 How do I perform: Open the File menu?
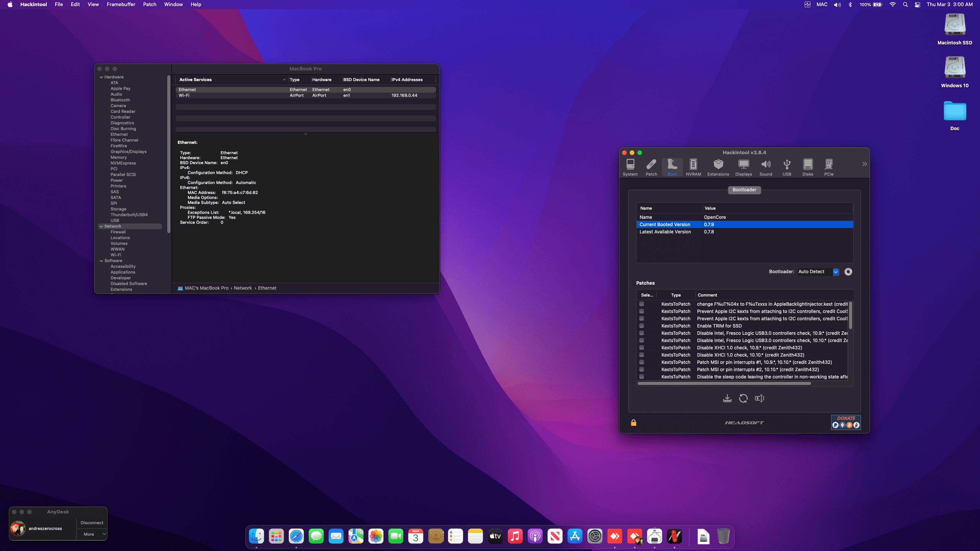pyautogui.click(x=59, y=5)
